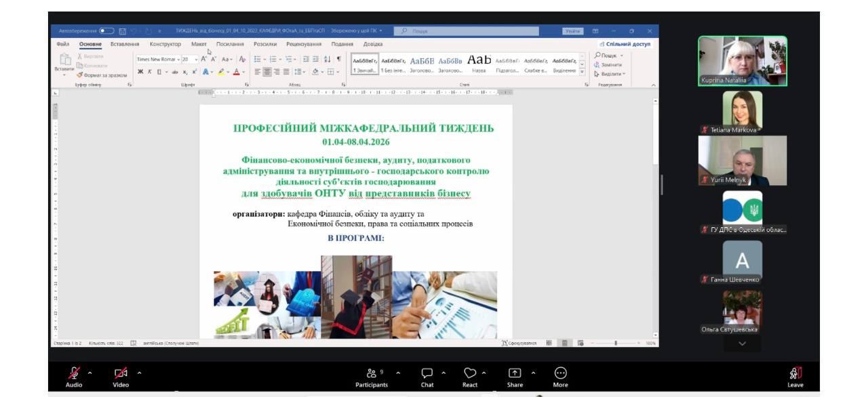Unmute microphone with the Audio button
Screen dimensions: 868x397
point(74,373)
